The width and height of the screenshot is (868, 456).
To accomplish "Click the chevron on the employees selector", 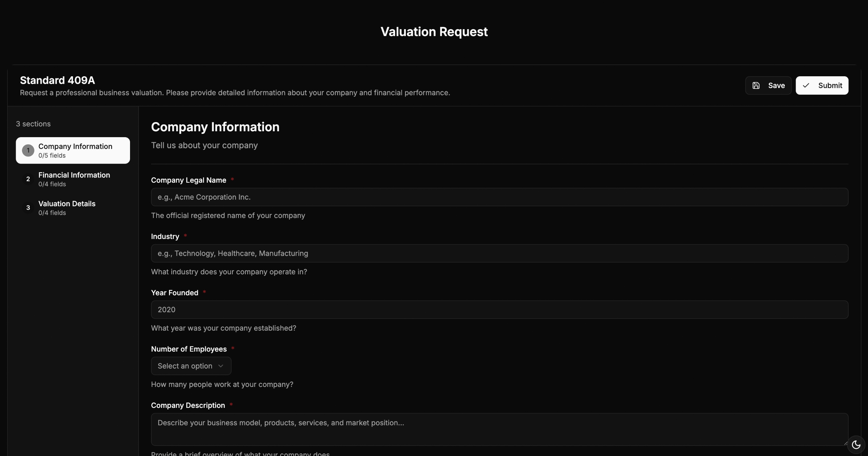I will pos(221,366).
